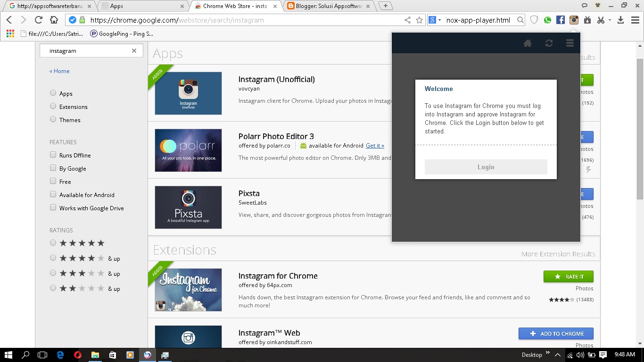The width and height of the screenshot is (644, 362).
Task: Select the Extensions filter radio button
Action: click(53, 106)
